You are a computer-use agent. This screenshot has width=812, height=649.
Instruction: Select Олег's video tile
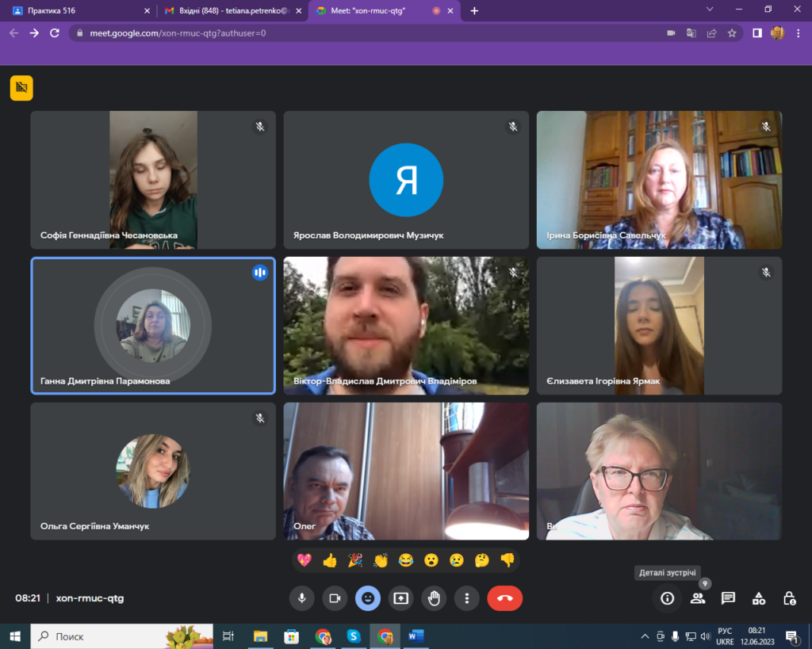(x=406, y=471)
